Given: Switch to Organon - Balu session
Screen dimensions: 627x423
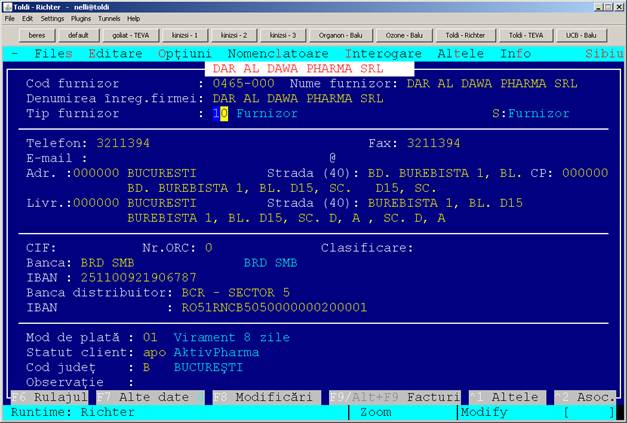Looking at the screenshot, I should (341, 35).
